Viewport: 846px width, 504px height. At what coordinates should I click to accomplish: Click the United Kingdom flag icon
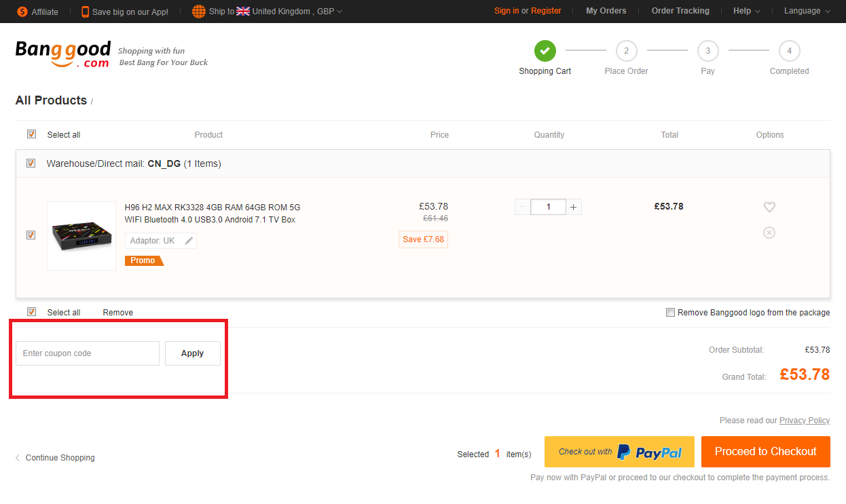click(243, 12)
